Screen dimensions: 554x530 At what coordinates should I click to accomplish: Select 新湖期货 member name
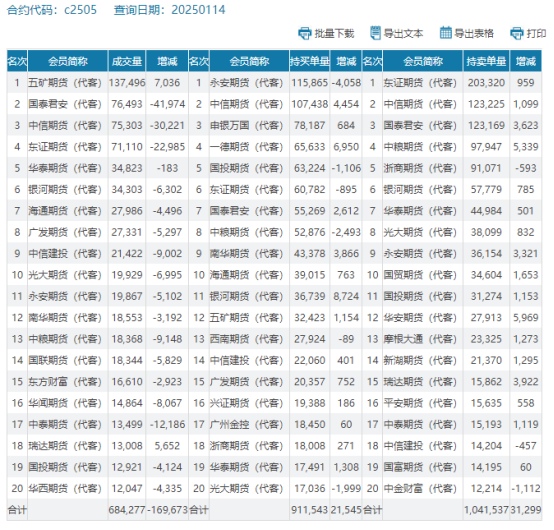[420, 360]
